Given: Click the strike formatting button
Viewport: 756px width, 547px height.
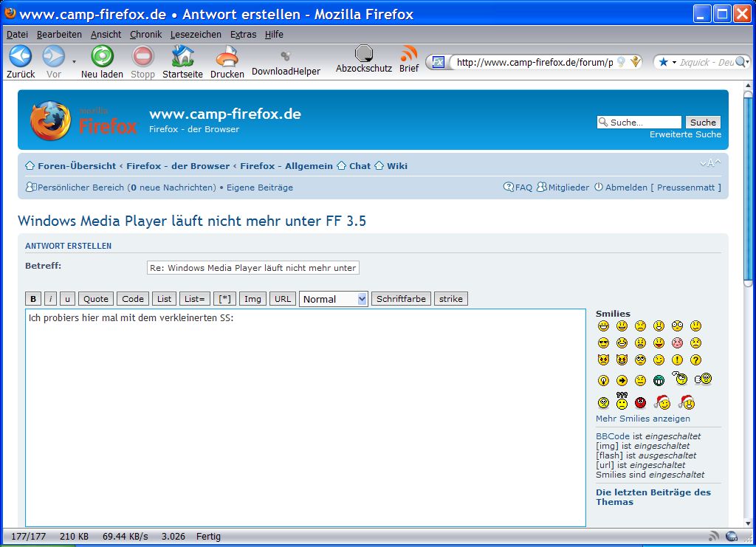Looking at the screenshot, I should click(x=451, y=299).
